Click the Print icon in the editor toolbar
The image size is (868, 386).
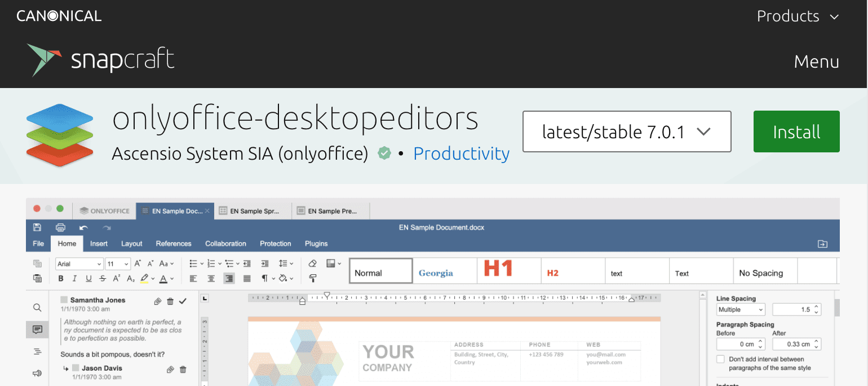point(60,227)
